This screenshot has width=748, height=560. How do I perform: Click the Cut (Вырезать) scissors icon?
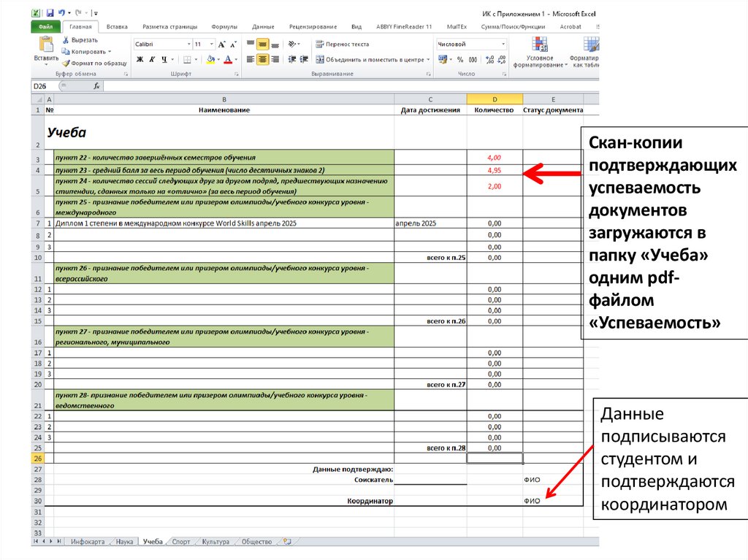[66, 40]
